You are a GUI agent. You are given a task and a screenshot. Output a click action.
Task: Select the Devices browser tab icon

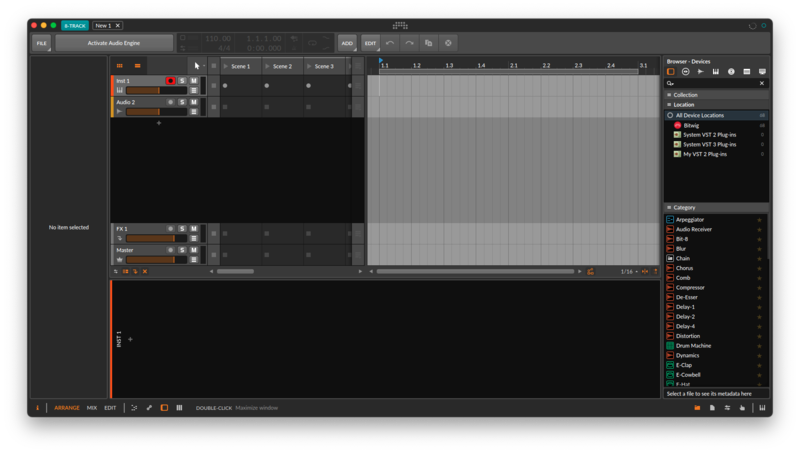click(670, 72)
